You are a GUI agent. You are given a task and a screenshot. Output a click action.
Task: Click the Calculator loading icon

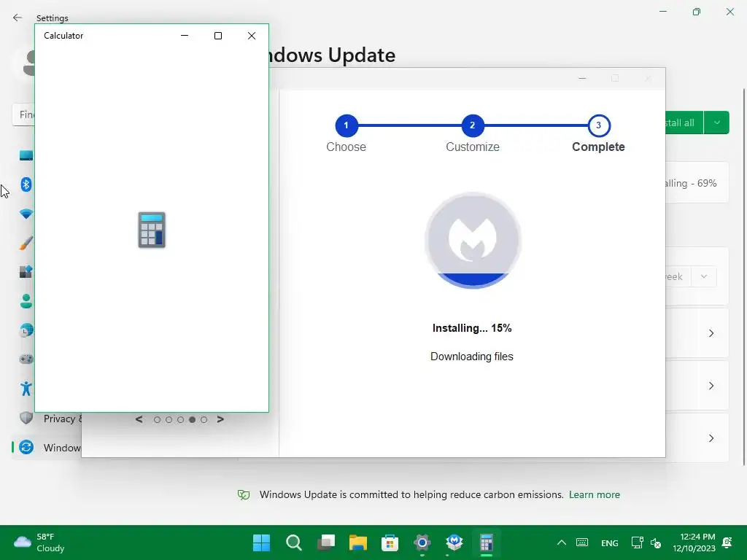click(x=152, y=230)
